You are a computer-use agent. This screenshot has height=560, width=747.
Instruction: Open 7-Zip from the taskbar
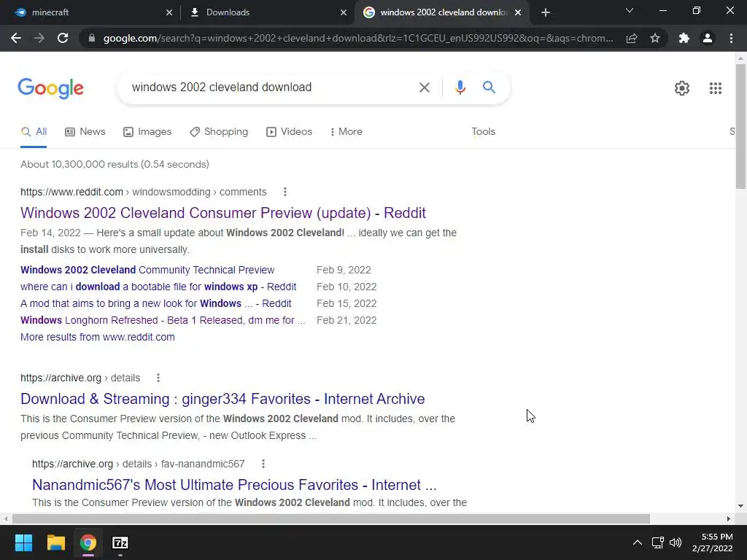pyautogui.click(x=120, y=542)
